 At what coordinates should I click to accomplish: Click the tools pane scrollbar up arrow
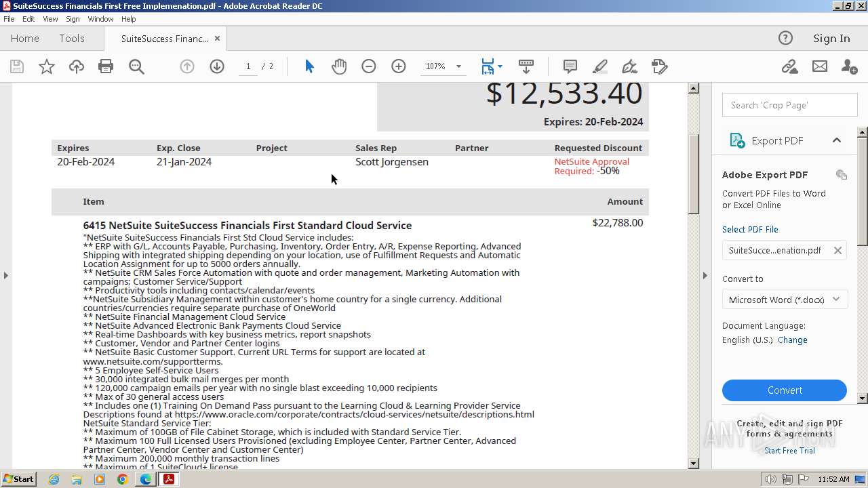(x=863, y=131)
